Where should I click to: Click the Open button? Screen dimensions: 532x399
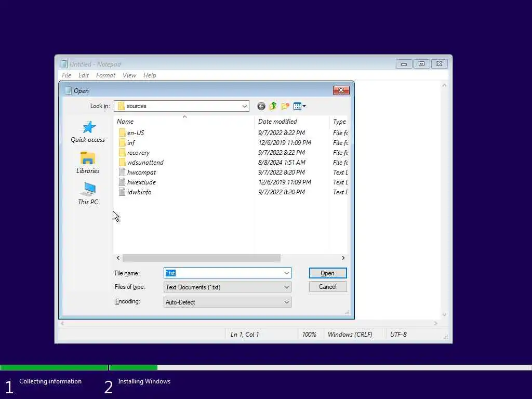(x=328, y=273)
